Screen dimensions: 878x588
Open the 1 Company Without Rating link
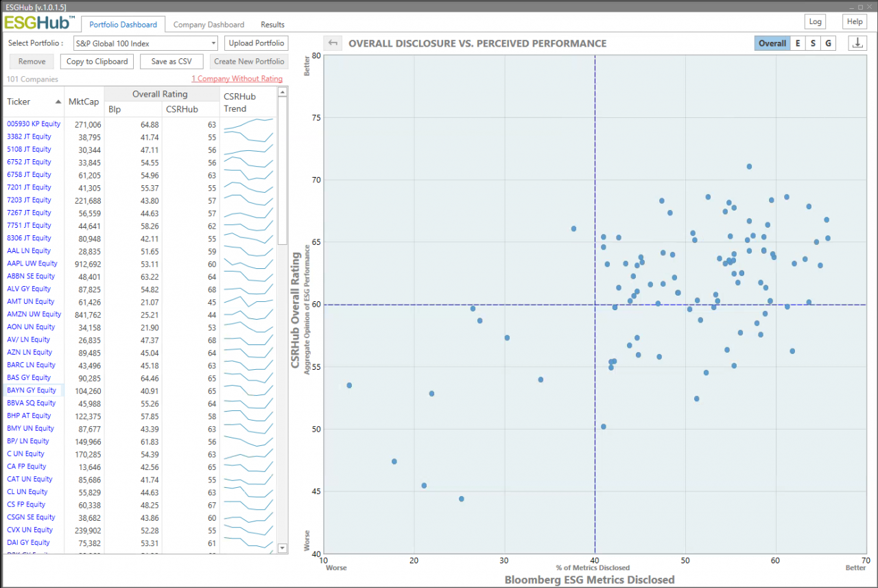[237, 79]
